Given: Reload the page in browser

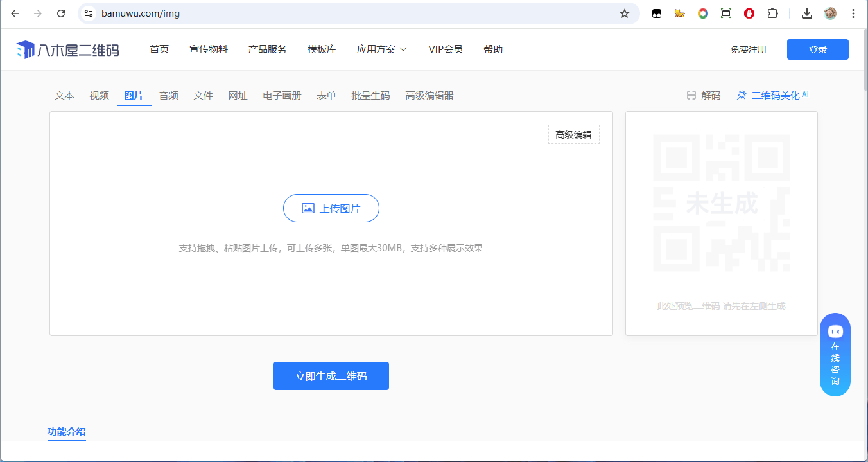Looking at the screenshot, I should click(61, 13).
